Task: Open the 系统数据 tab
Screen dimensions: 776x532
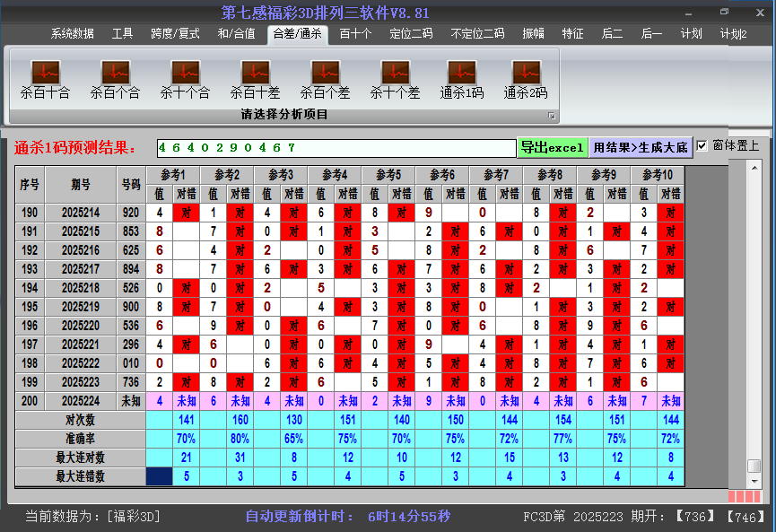Action: point(73,34)
